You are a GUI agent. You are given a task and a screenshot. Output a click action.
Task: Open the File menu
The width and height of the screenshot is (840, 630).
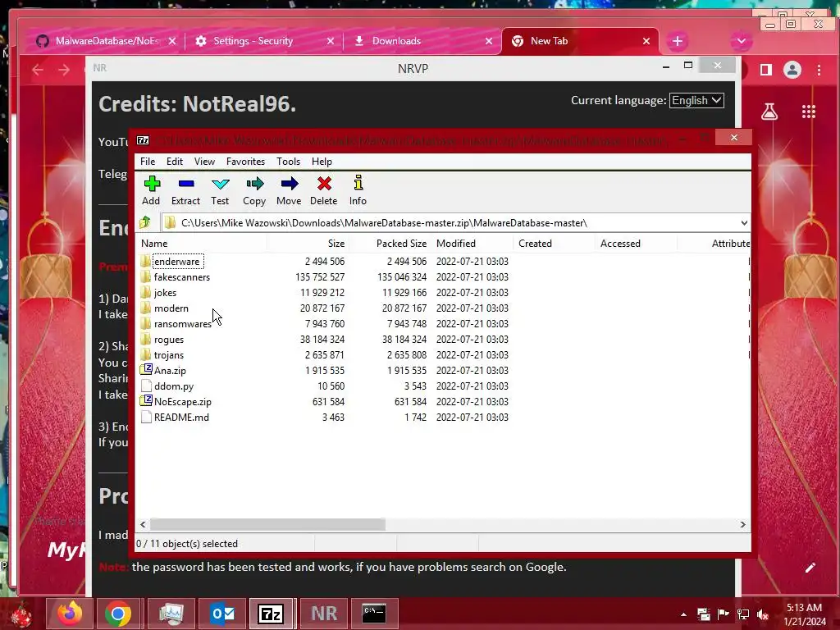coord(148,162)
